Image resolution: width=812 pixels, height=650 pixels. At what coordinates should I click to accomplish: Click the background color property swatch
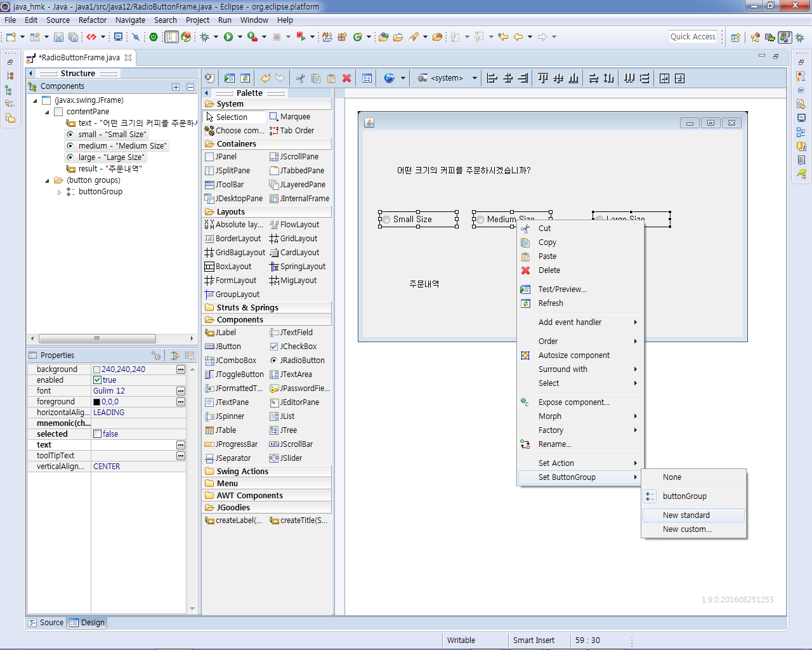click(x=97, y=369)
